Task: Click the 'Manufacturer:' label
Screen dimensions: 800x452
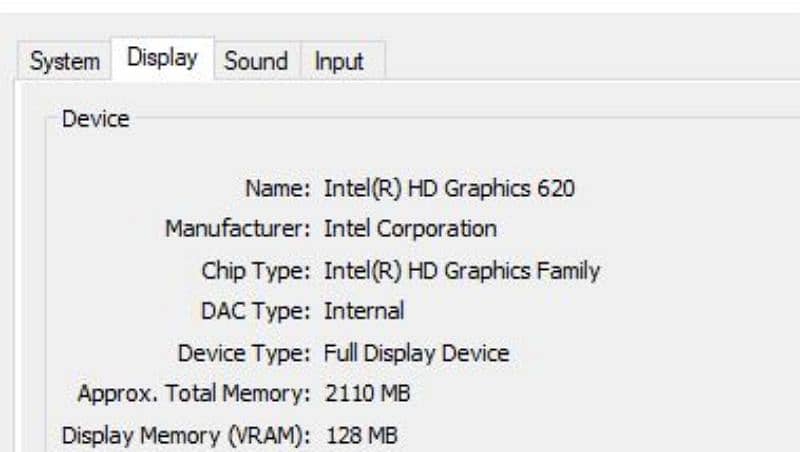Action: click(x=238, y=229)
